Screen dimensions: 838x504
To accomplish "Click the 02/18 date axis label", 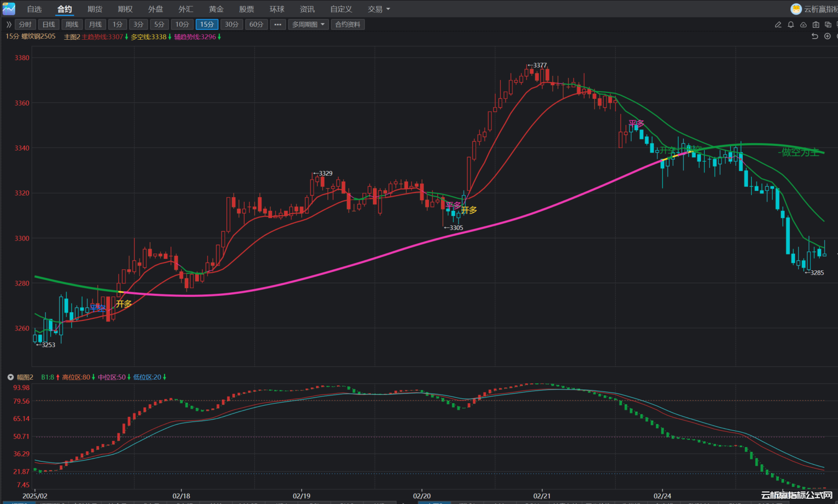I will [x=181, y=496].
